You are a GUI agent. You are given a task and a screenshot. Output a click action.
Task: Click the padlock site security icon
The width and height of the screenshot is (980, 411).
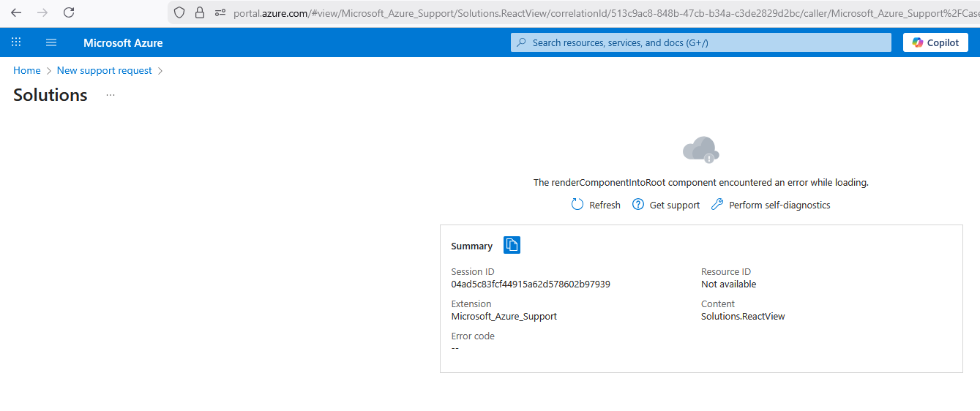pos(200,12)
